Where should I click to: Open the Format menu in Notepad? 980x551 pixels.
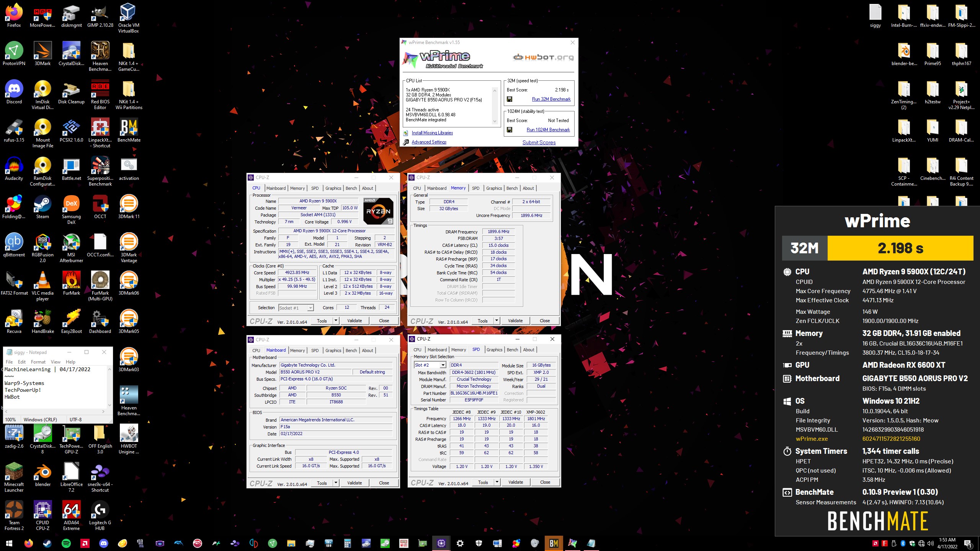(38, 362)
